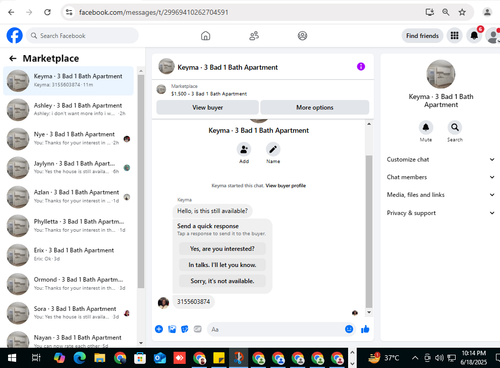Open Jaylynn conversation in list
500x368 pixels.
pos(68,167)
